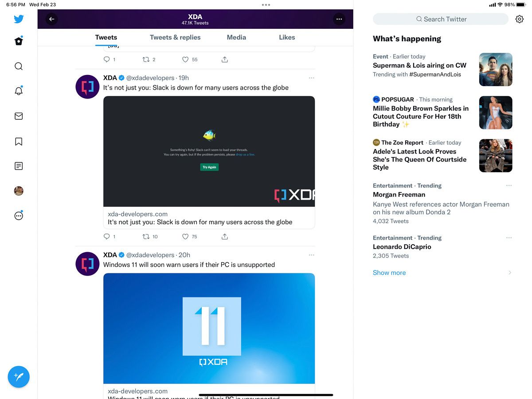532x399 pixels.
Task: Open XDA avatar on Windows 11 tweet
Action: (x=87, y=264)
